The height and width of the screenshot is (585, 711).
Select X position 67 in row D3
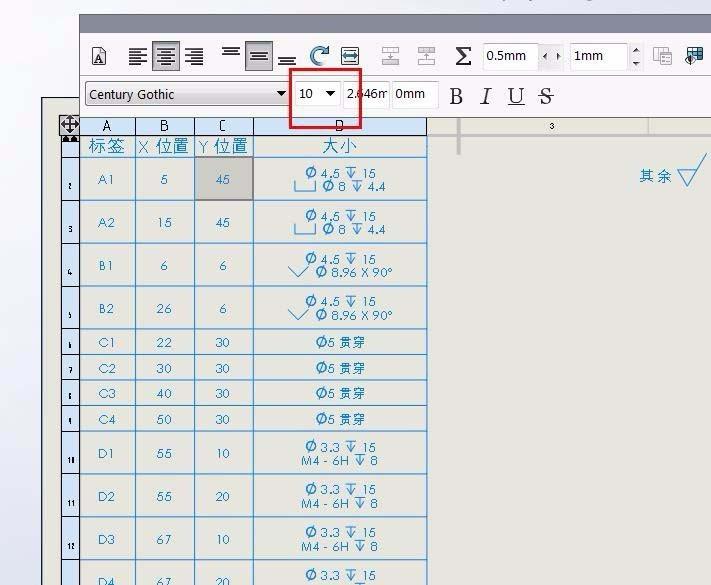pyautogui.click(x=165, y=539)
